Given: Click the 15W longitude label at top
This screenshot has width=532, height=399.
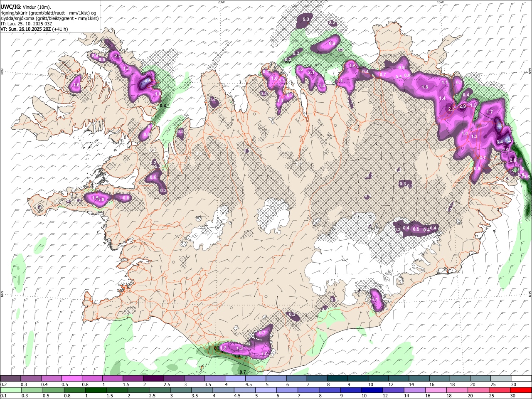Looking at the screenshot, I should [440, 2].
